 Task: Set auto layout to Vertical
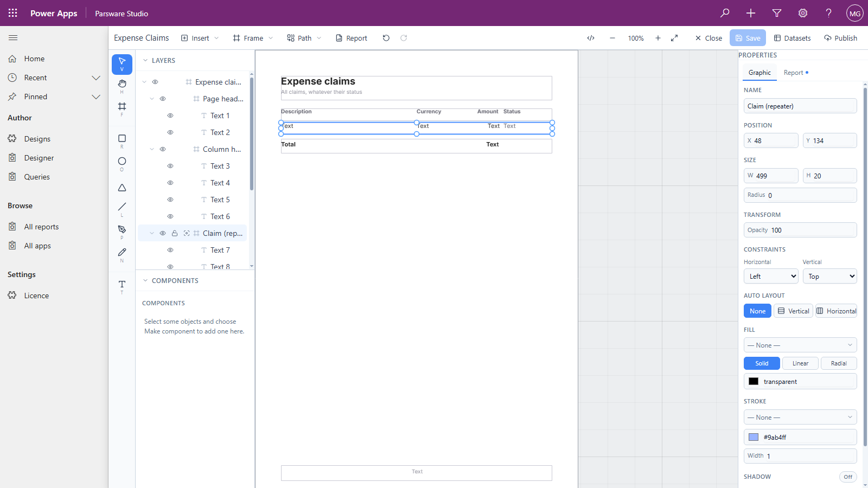pos(793,311)
